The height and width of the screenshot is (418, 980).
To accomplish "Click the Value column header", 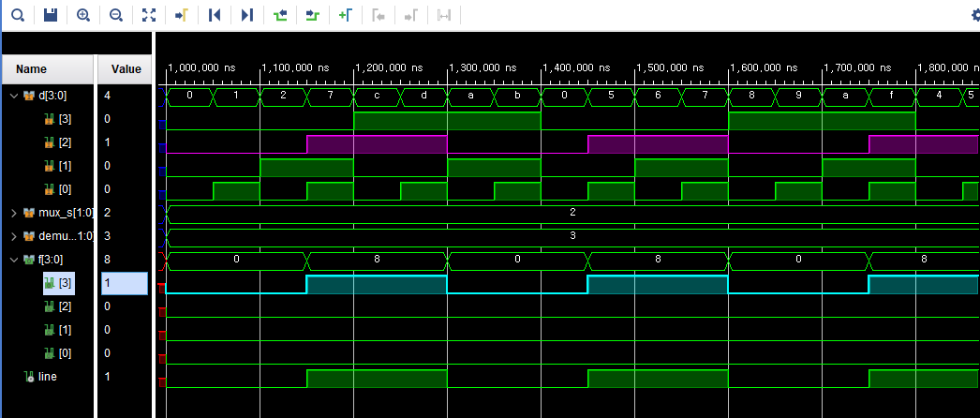I will (x=125, y=69).
